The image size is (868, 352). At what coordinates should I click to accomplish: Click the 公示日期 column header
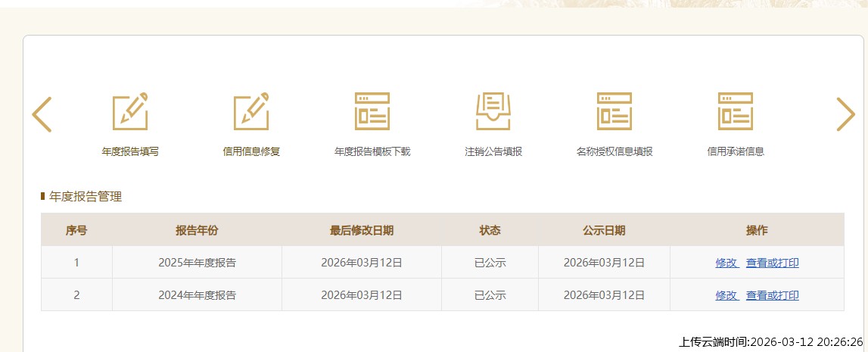(x=604, y=230)
